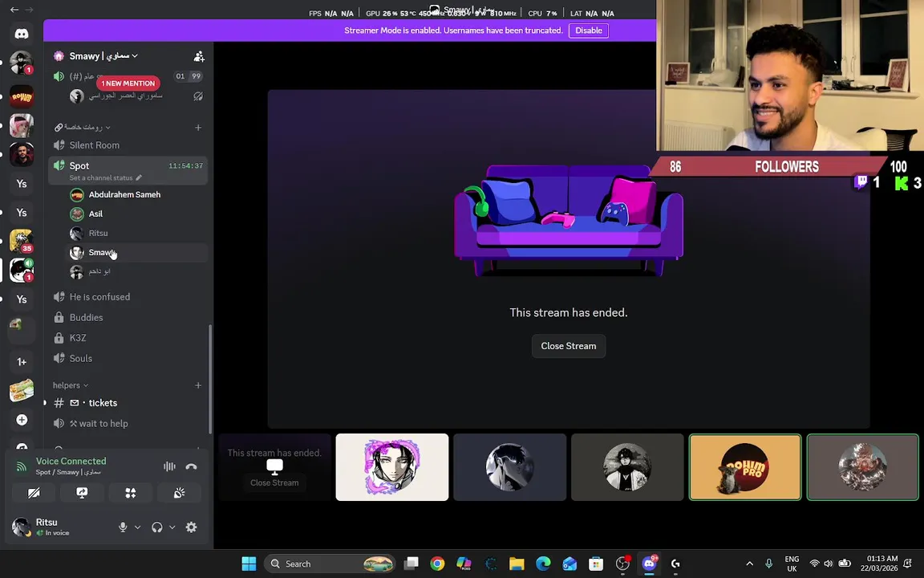The height and width of the screenshot is (578, 924).
Task: Navigate back with the arrow
Action: point(14,10)
